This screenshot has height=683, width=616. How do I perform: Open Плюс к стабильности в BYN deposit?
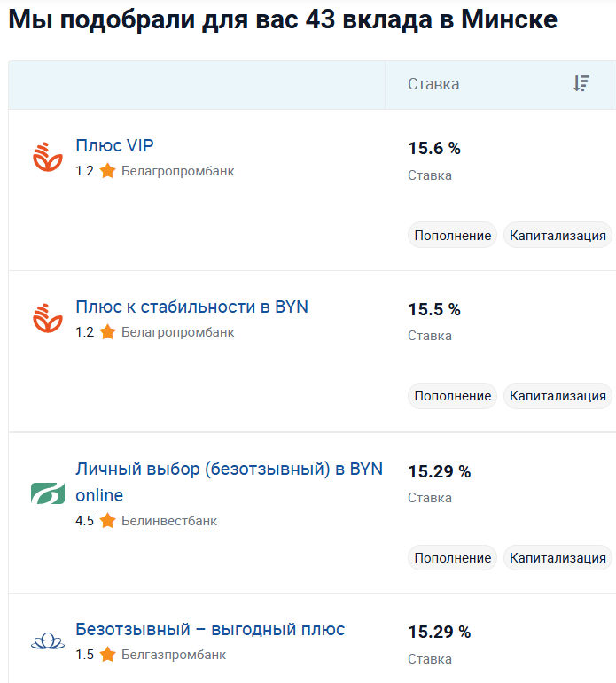(191, 307)
